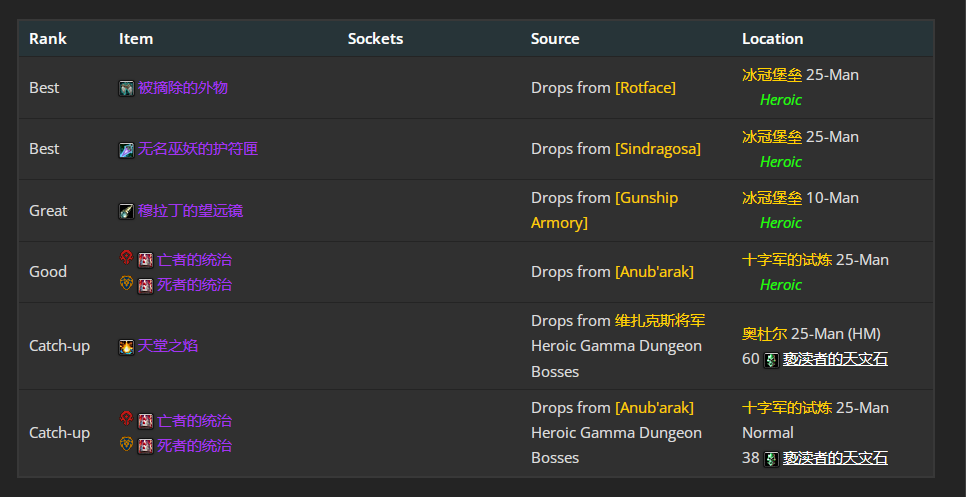This screenshot has height=497, width=966.
Task: Click the Source column header
Action: 555,39
